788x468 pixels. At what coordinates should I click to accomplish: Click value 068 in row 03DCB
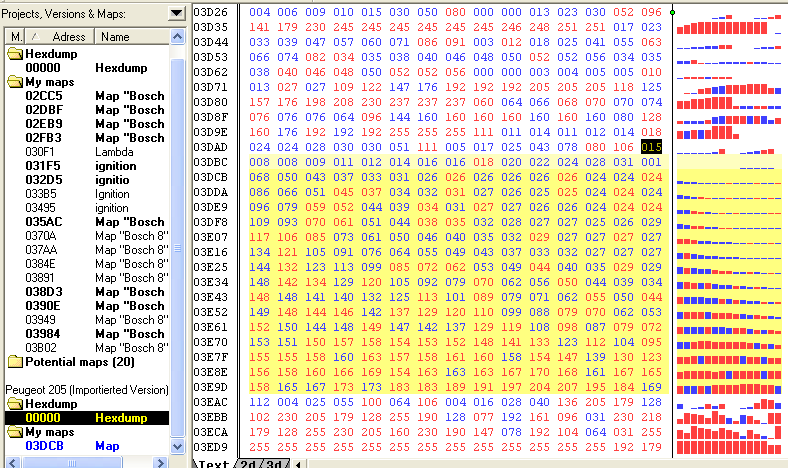[259, 177]
